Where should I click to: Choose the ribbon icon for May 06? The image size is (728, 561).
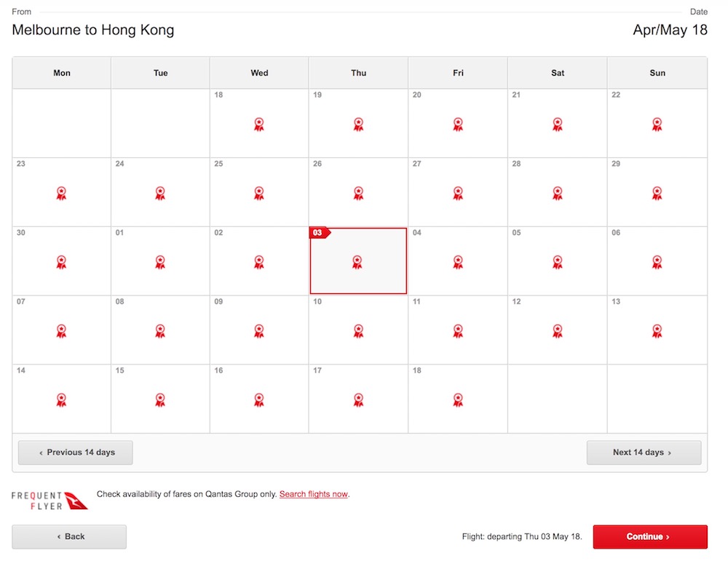657,262
